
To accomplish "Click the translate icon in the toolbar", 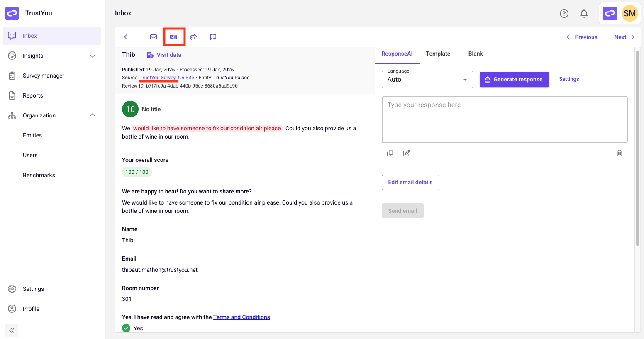I will [173, 37].
